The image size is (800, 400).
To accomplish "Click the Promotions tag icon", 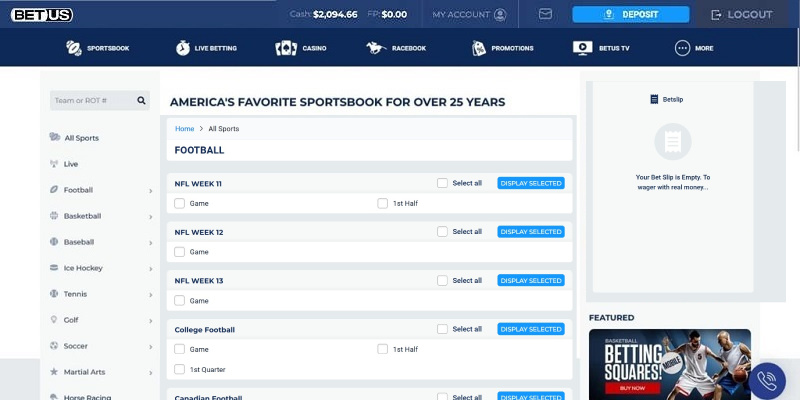I will click(x=479, y=48).
